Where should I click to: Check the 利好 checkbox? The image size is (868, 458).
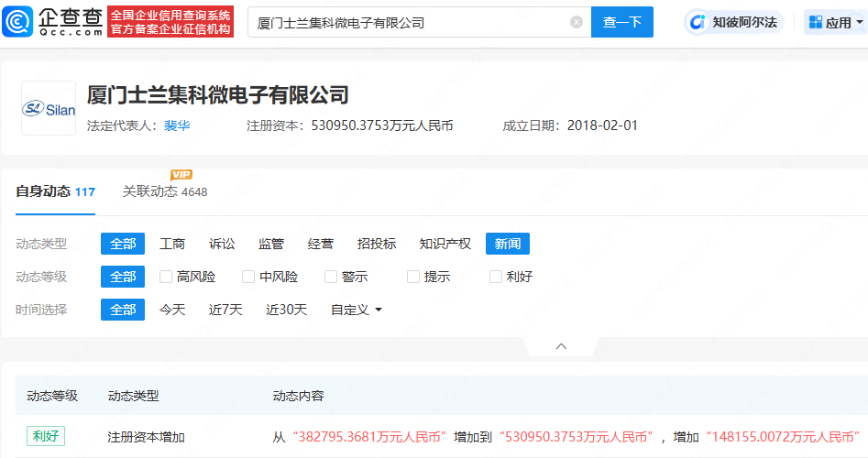click(x=496, y=277)
